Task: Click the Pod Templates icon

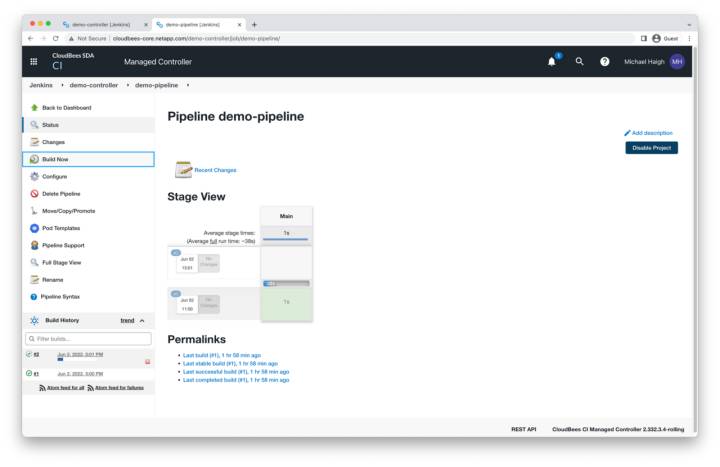Action: click(x=34, y=228)
